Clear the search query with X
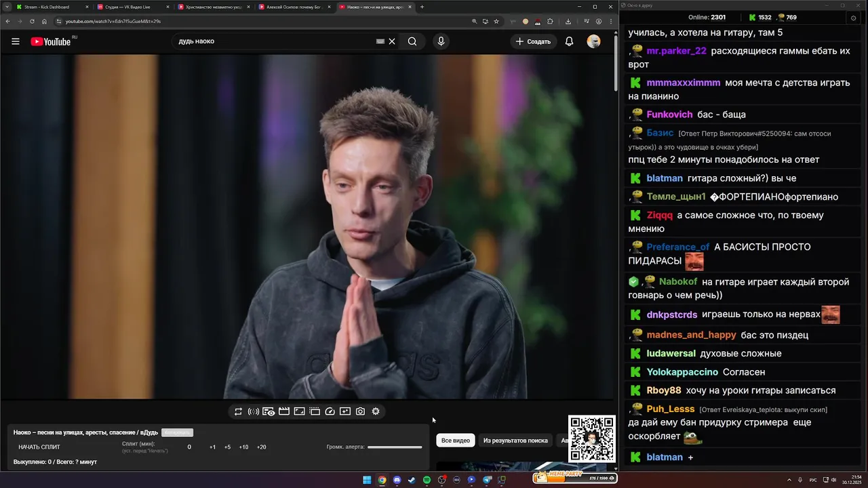Screen dimensions: 868x488 (x=392, y=41)
